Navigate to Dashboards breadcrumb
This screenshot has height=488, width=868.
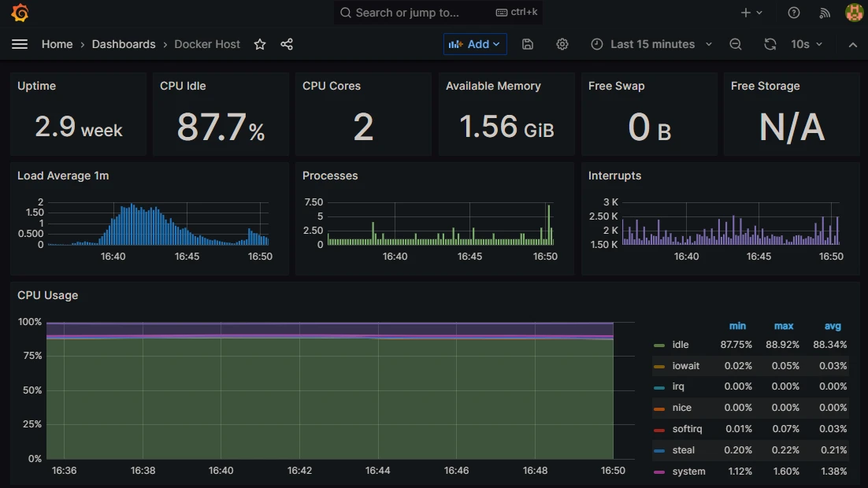[x=124, y=44]
